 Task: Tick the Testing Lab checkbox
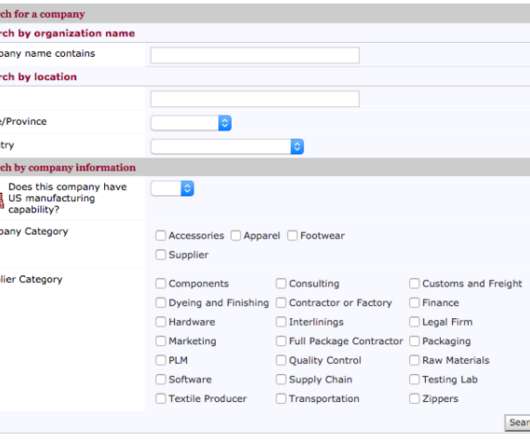pyautogui.click(x=414, y=379)
